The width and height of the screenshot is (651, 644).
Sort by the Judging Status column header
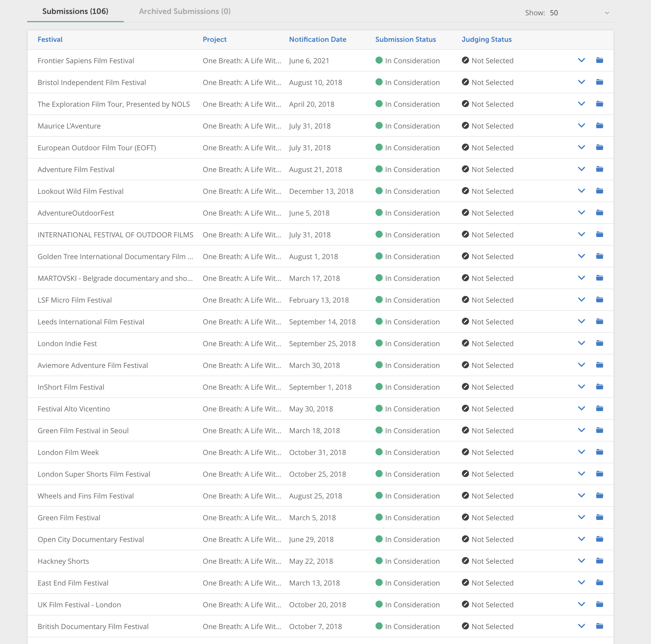click(x=486, y=39)
